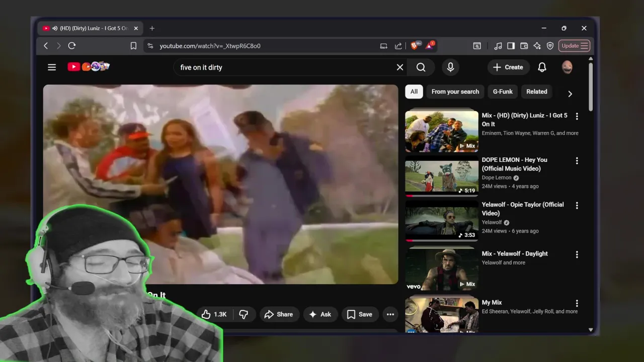644x362 pixels.
Task: Click the video player area
Action: point(220,184)
